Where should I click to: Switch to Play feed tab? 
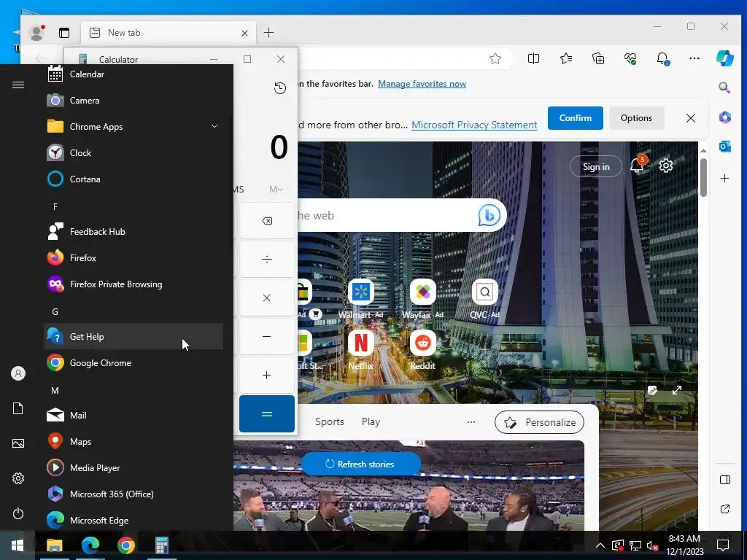pos(371,422)
